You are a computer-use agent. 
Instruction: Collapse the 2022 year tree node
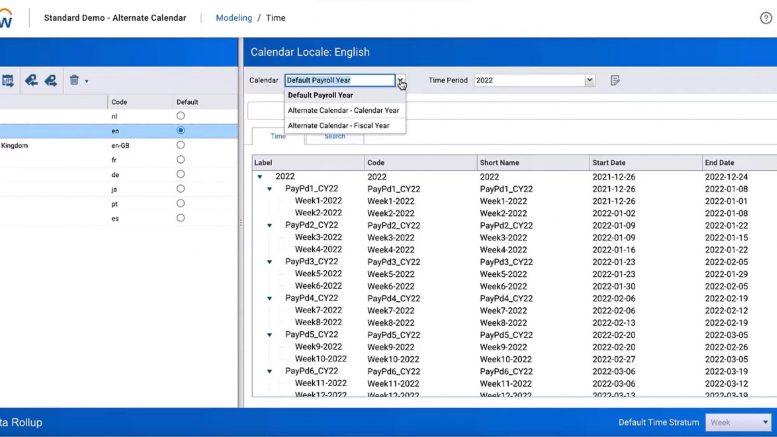pyautogui.click(x=260, y=176)
